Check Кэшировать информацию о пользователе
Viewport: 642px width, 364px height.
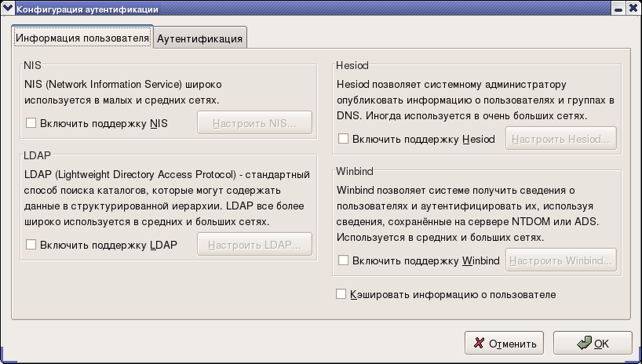[341, 294]
